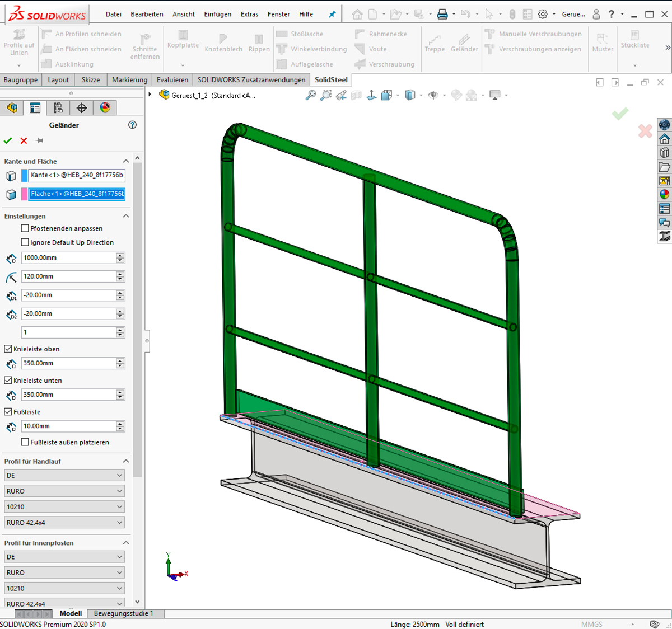Open the RURO 42.4x4 handrail profile dropdown
Screen dimensions: 672x629
pyautogui.click(x=64, y=523)
